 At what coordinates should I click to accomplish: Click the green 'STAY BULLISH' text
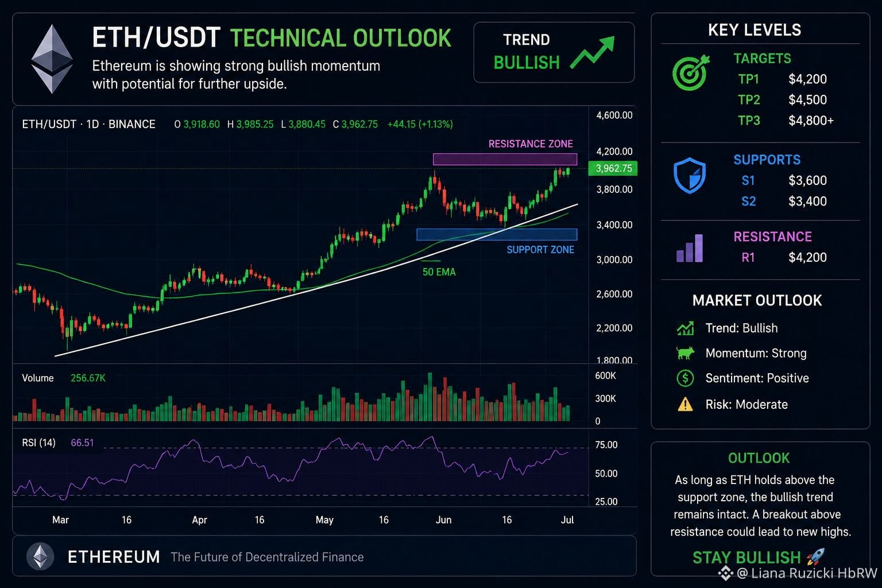coord(746,558)
